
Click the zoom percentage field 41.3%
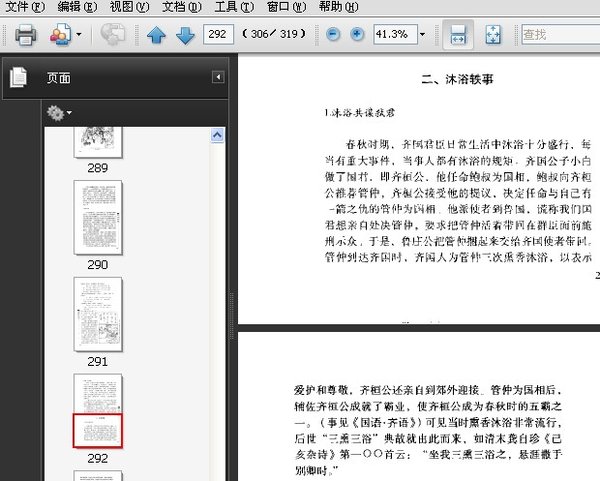coord(395,34)
